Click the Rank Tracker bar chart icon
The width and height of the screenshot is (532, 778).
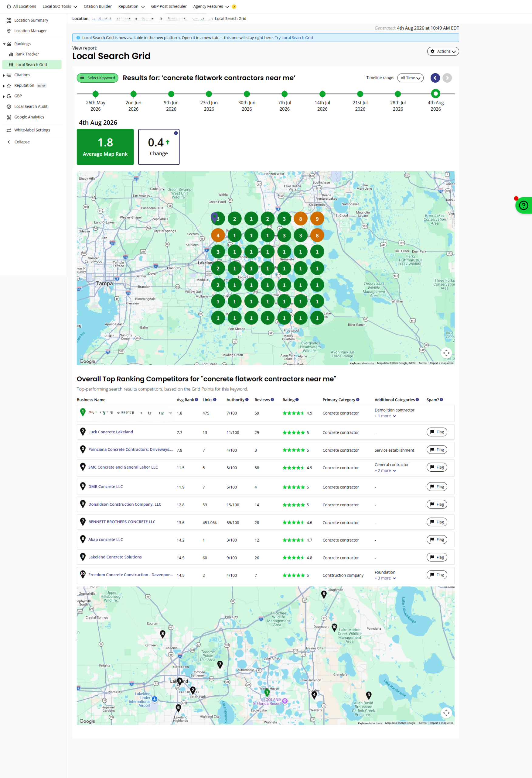[x=11, y=54]
